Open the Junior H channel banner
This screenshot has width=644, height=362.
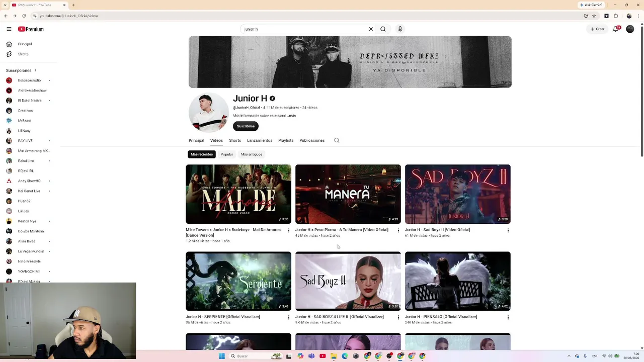(350, 62)
